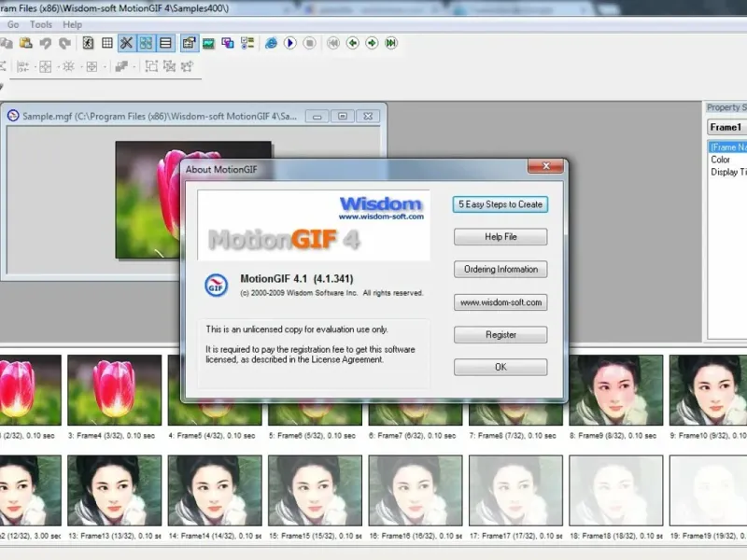This screenshot has width=747, height=560.
Task: Select the Frame16 (16/32) thumbnail
Action: point(416,491)
